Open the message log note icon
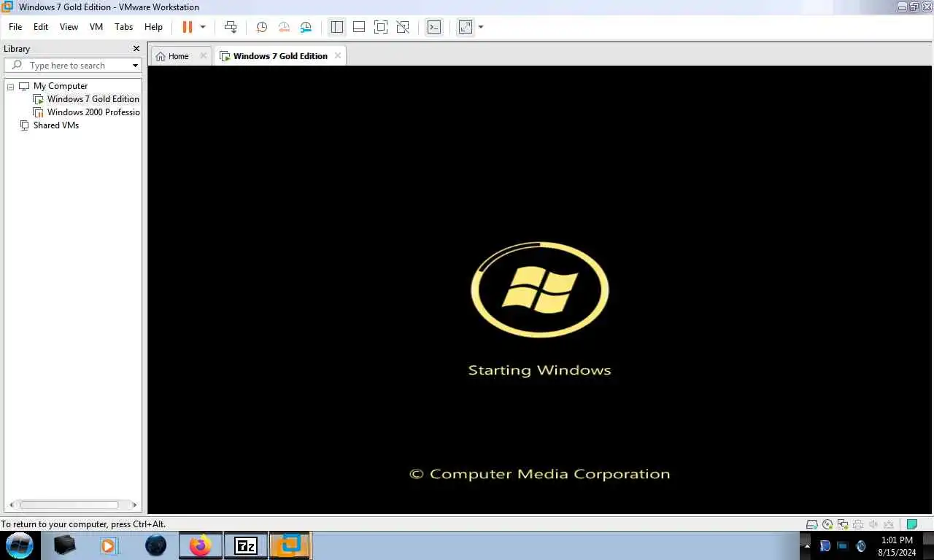Screen dimensions: 934x560 [911, 524]
